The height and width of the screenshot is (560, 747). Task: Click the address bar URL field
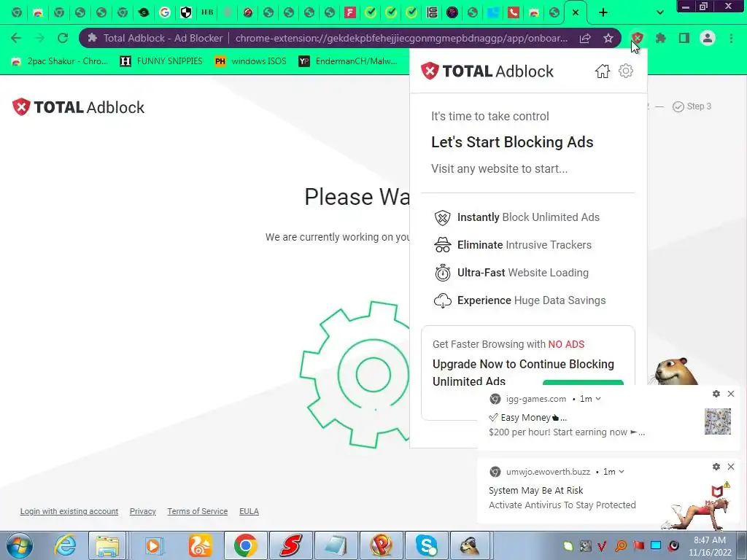[401, 38]
